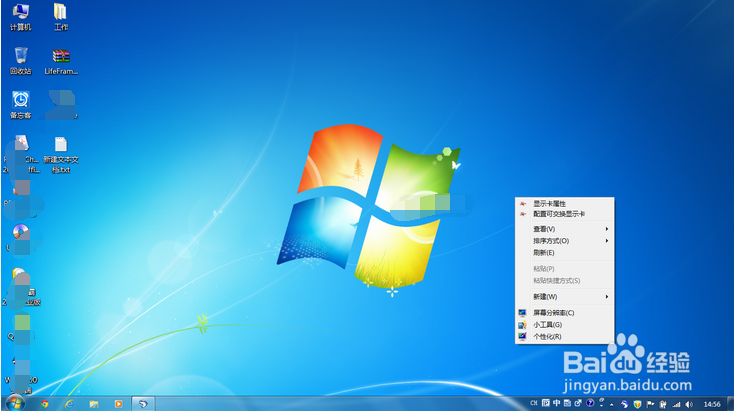Select the 工作 folder icon on desktop
The height and width of the screenshot is (411, 734).
click(x=60, y=17)
